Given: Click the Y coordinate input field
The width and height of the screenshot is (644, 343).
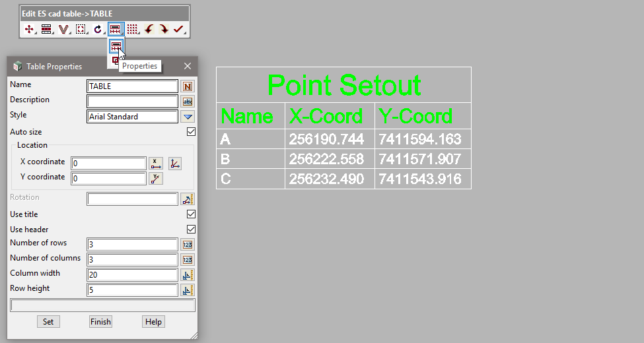Looking at the screenshot, I should coord(108,179).
